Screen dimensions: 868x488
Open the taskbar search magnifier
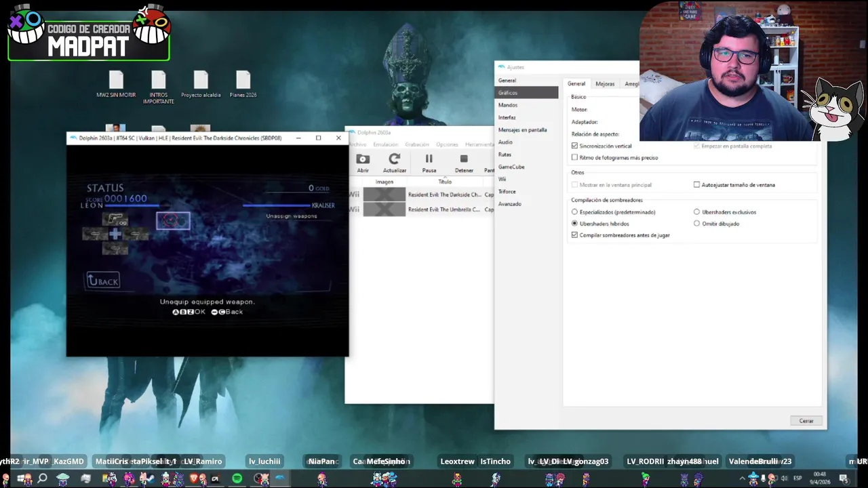[42, 479]
